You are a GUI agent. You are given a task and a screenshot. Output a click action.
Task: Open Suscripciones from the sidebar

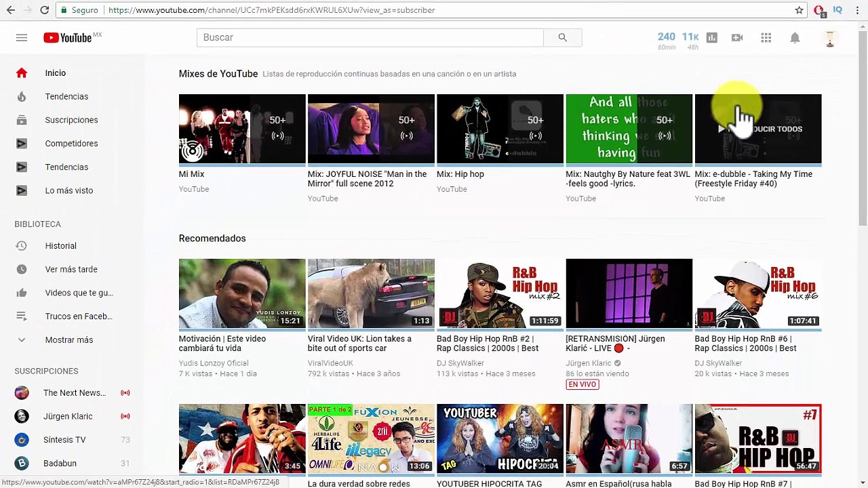pos(71,120)
